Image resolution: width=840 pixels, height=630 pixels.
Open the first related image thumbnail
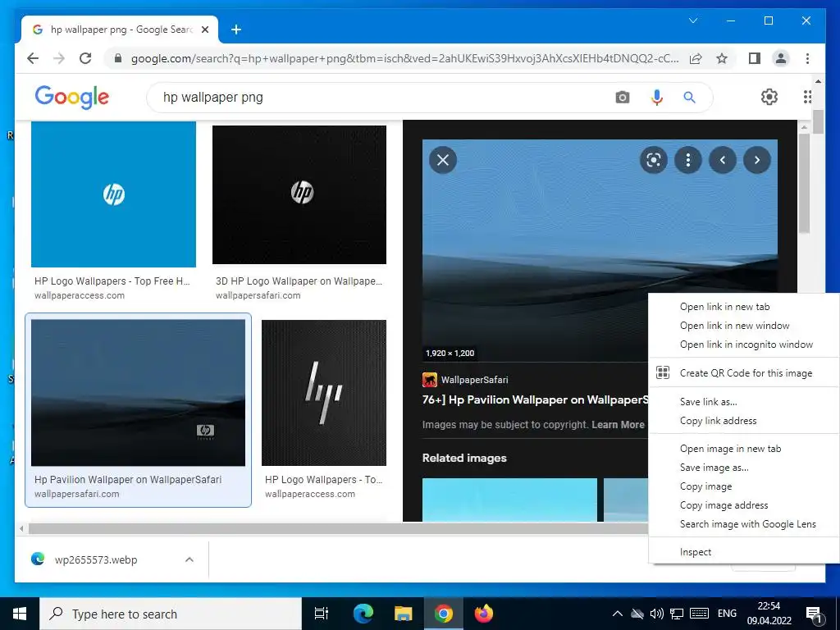click(x=509, y=500)
